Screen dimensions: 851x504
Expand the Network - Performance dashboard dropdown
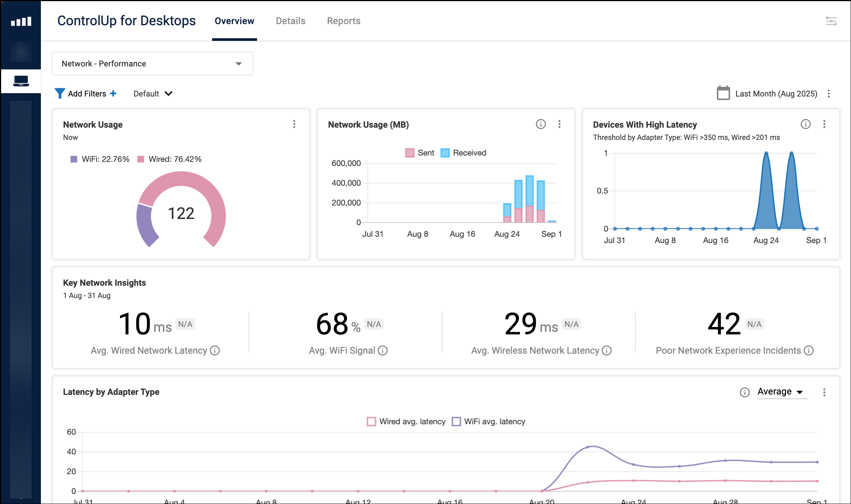pos(153,64)
